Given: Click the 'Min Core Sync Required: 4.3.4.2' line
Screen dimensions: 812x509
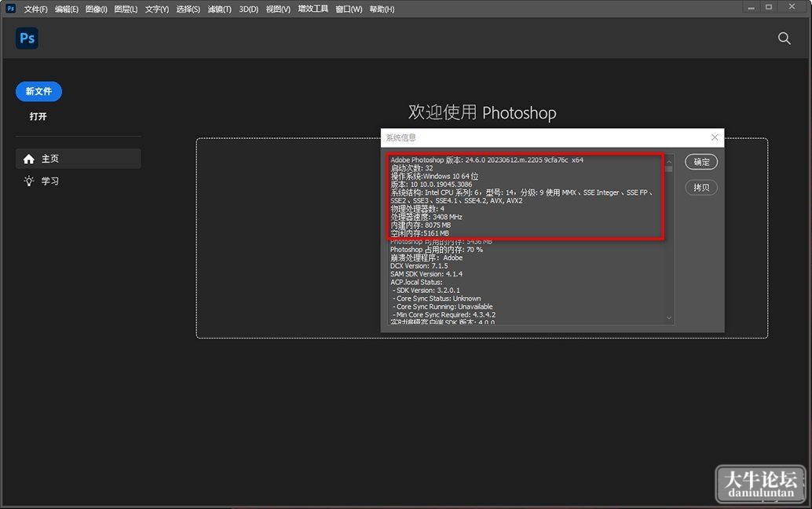Looking at the screenshot, I should click(x=444, y=315).
